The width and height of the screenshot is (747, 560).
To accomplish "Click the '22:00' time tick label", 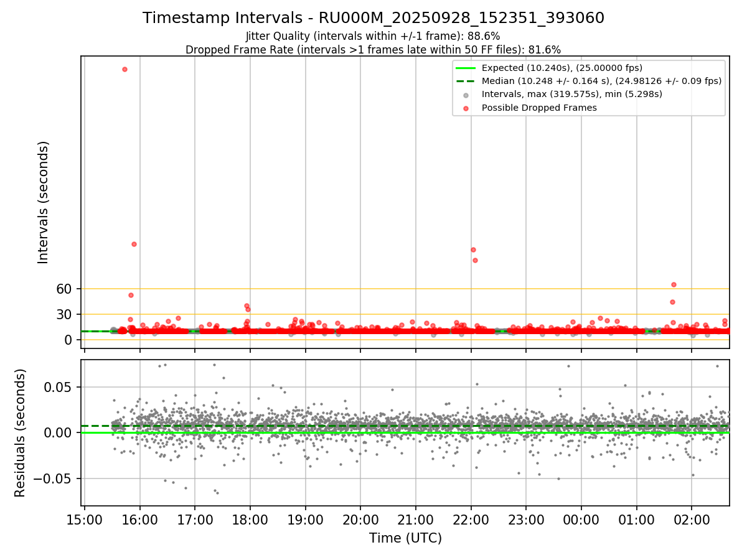I will [x=471, y=519].
